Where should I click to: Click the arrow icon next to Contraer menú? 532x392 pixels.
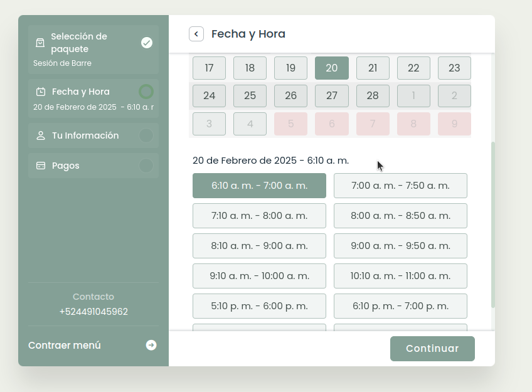(151, 345)
